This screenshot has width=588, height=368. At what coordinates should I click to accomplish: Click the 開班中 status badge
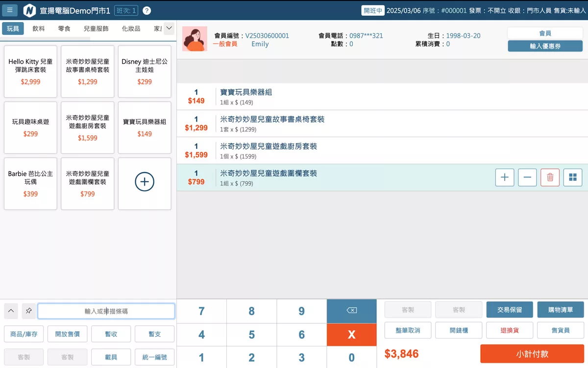(x=372, y=10)
